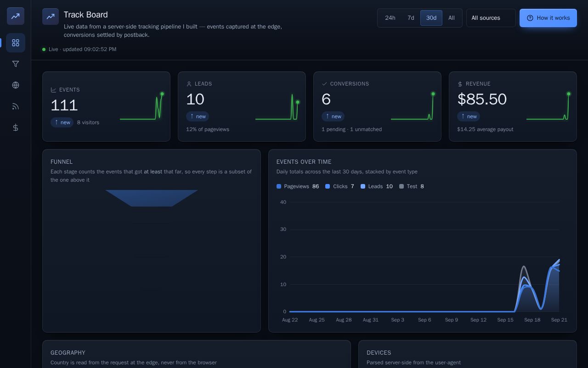Viewport: 588px width, 368px height.
Task: Toggle the Clicks legend entry
Action: point(339,186)
